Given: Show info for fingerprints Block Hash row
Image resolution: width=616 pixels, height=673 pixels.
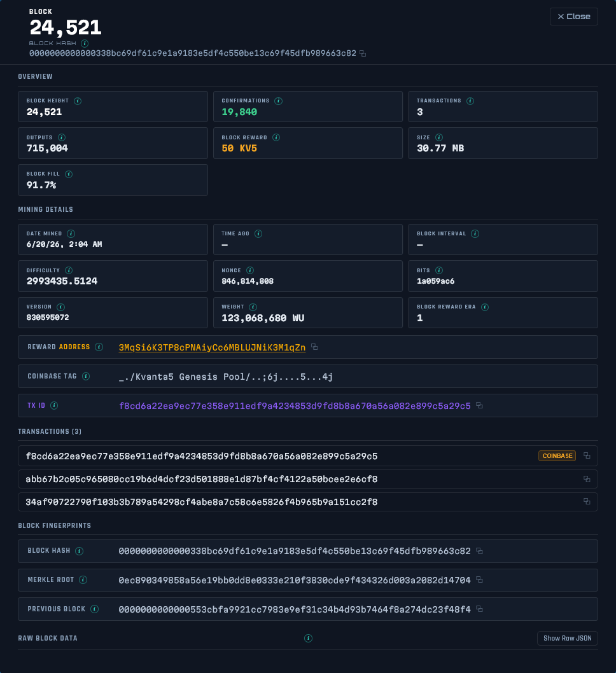Looking at the screenshot, I should (x=79, y=551).
